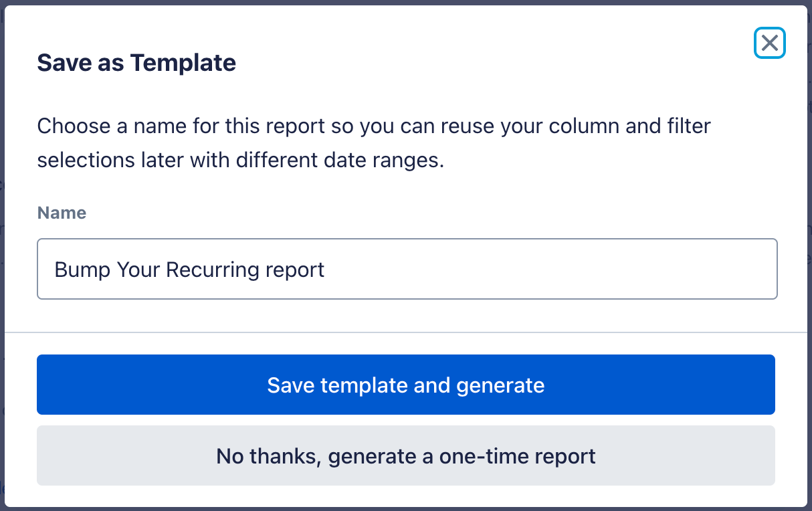Click the divider line above the buttons

(405, 332)
